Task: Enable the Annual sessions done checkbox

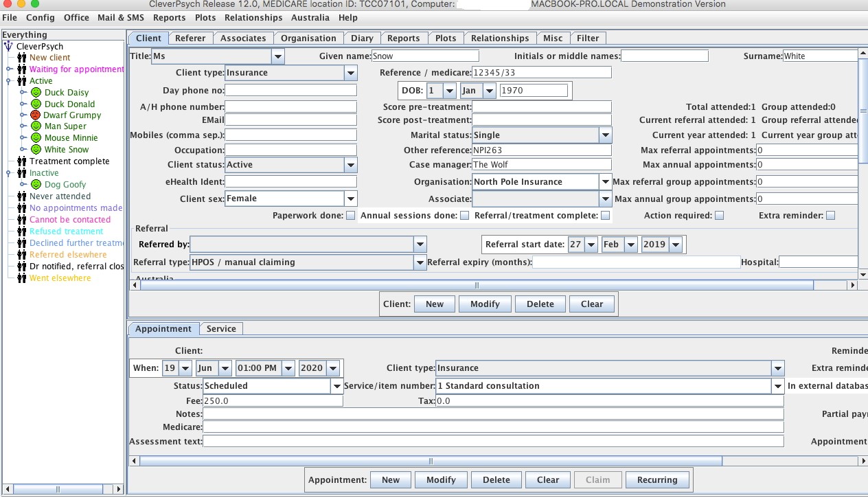Action: coord(464,216)
